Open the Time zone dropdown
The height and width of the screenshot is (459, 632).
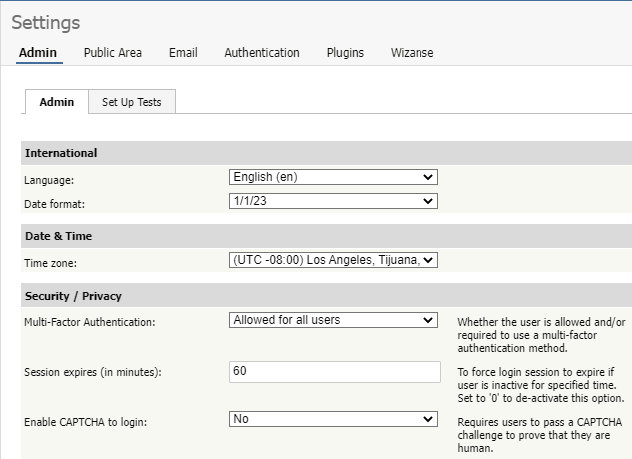tap(333, 260)
